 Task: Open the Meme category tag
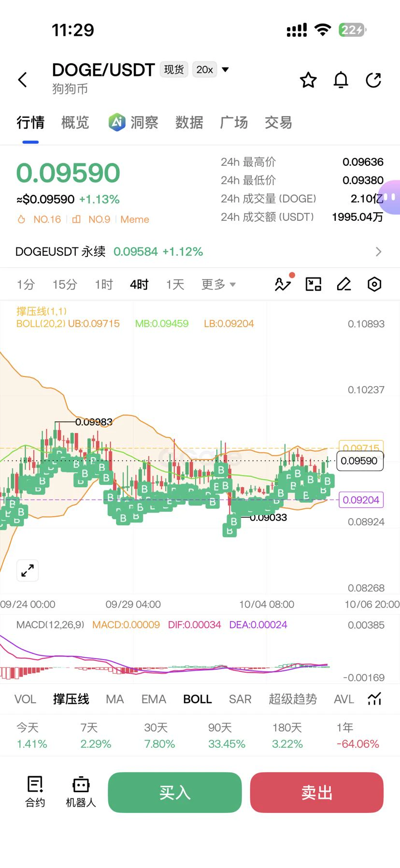(x=135, y=219)
